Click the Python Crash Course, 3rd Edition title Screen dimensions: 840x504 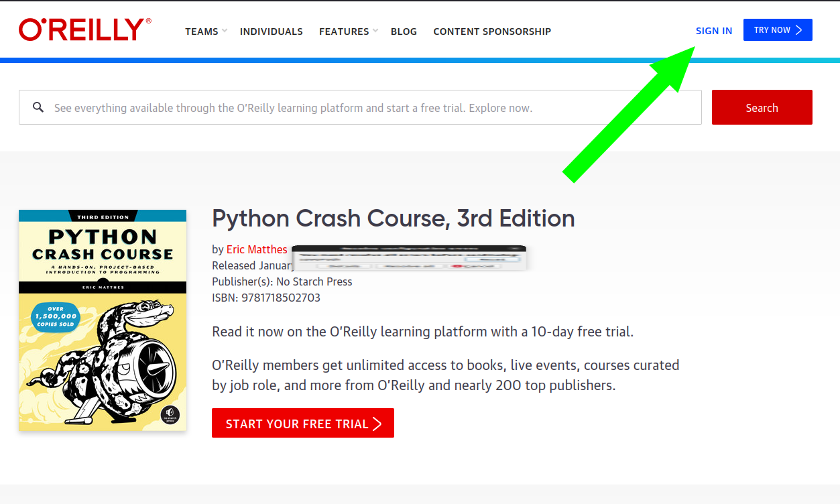coord(394,218)
